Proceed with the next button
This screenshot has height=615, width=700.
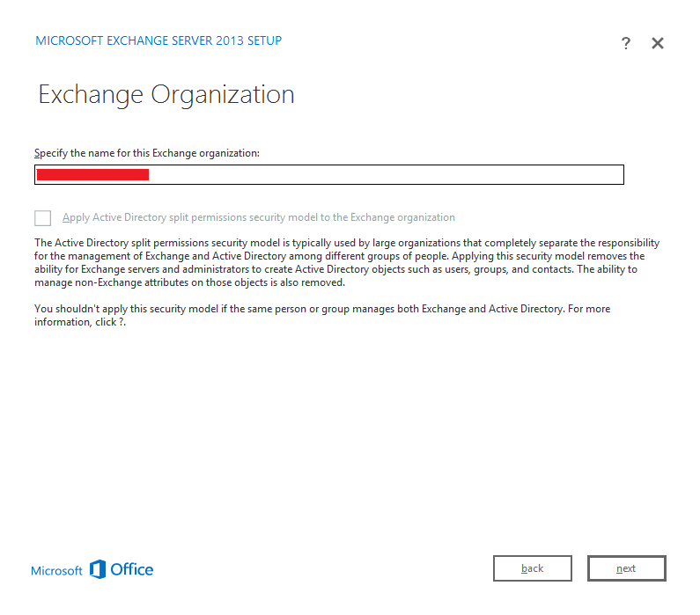coord(626,568)
